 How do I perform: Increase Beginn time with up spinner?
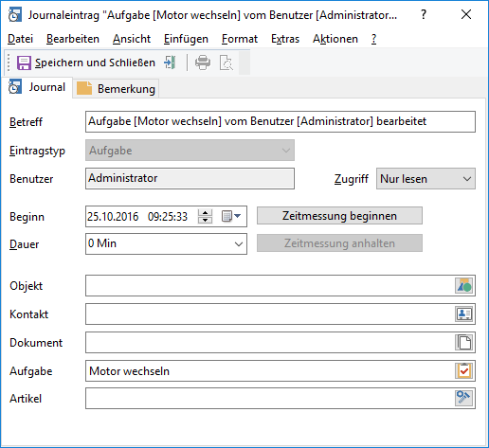[205, 213]
